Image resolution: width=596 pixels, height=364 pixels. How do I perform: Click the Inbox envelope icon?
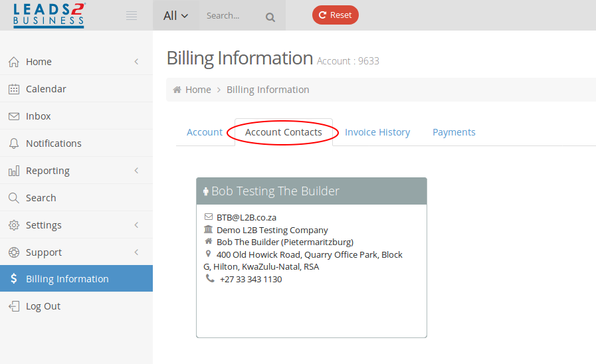[x=14, y=116]
